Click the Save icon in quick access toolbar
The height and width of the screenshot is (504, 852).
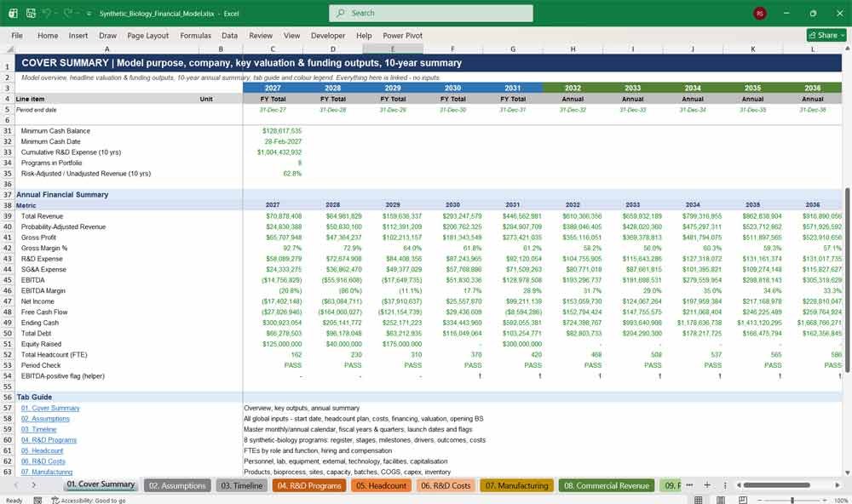click(31, 13)
